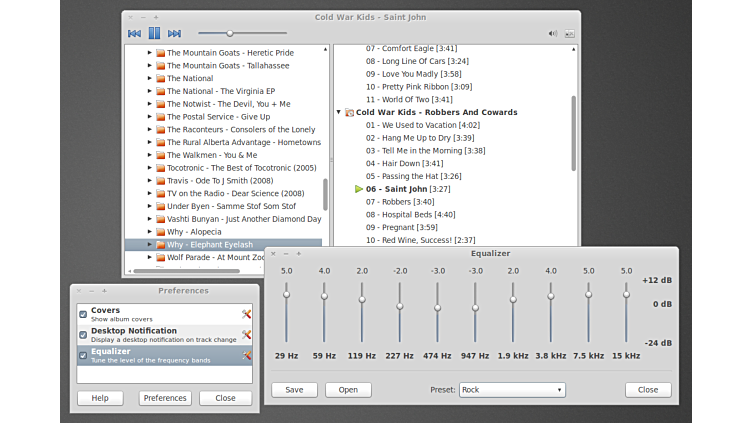The height and width of the screenshot is (423, 752).
Task: Click the green play arrow beside Saint John
Action: tap(359, 189)
